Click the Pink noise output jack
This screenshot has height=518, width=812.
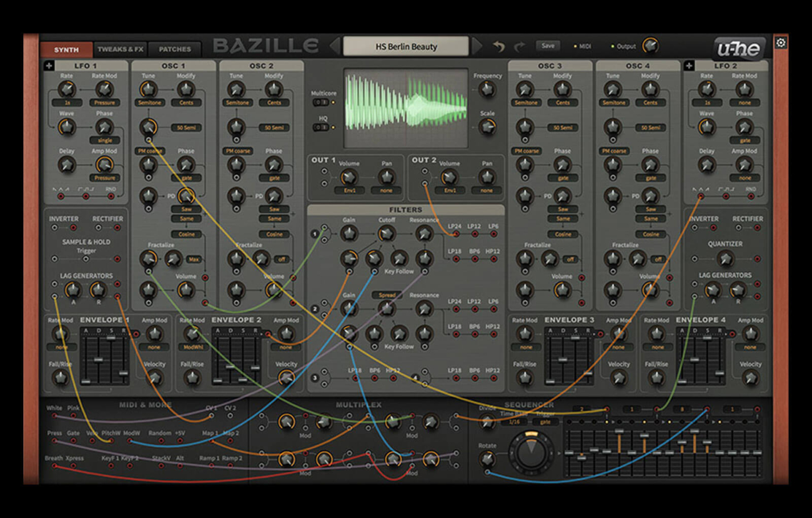click(x=73, y=416)
